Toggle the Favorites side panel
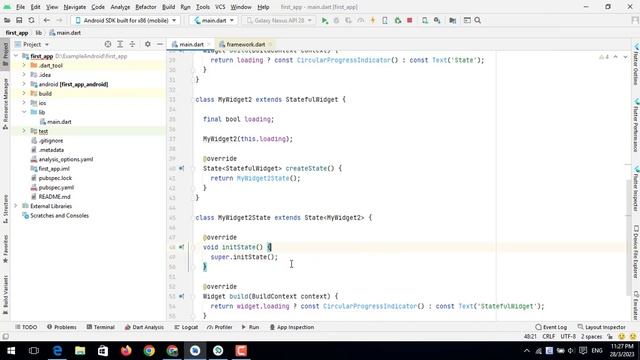 [x=6, y=249]
